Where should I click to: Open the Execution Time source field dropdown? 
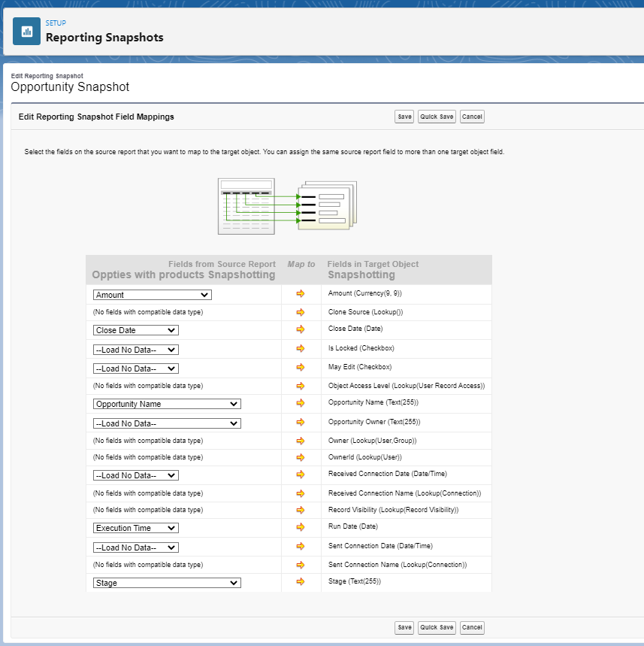[x=136, y=528]
